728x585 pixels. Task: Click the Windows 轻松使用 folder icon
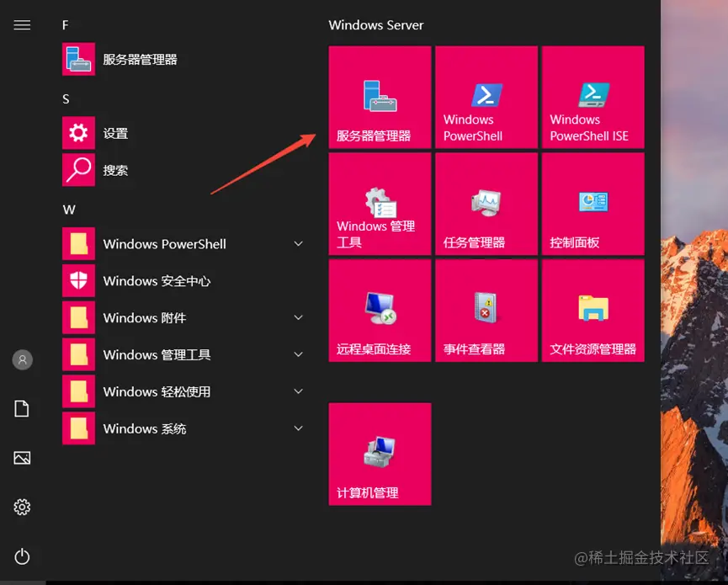point(78,391)
